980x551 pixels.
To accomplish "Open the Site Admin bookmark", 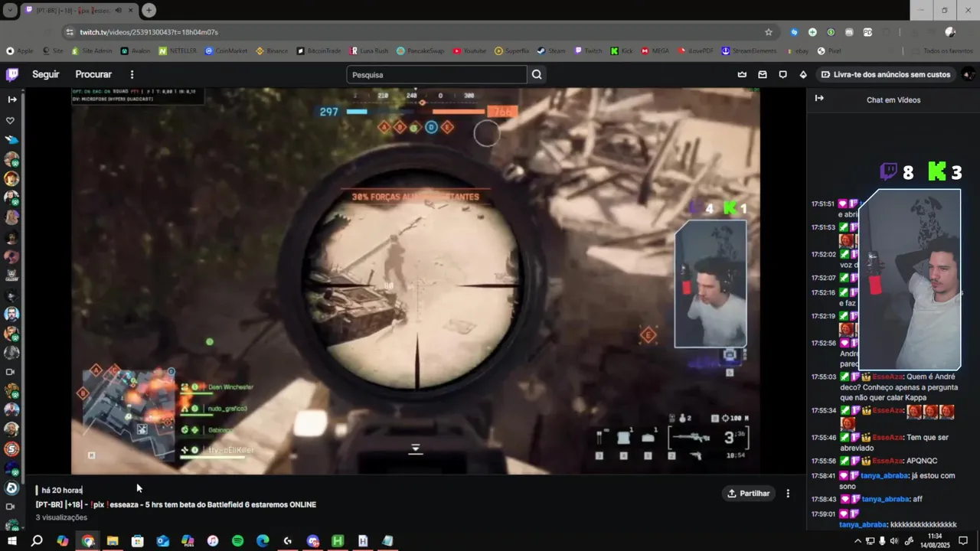I will pyautogui.click(x=92, y=51).
